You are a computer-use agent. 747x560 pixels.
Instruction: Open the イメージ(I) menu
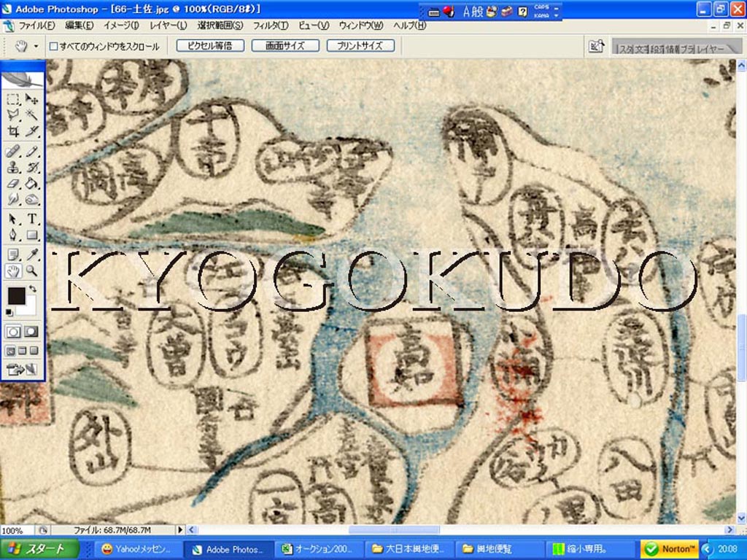point(121,26)
